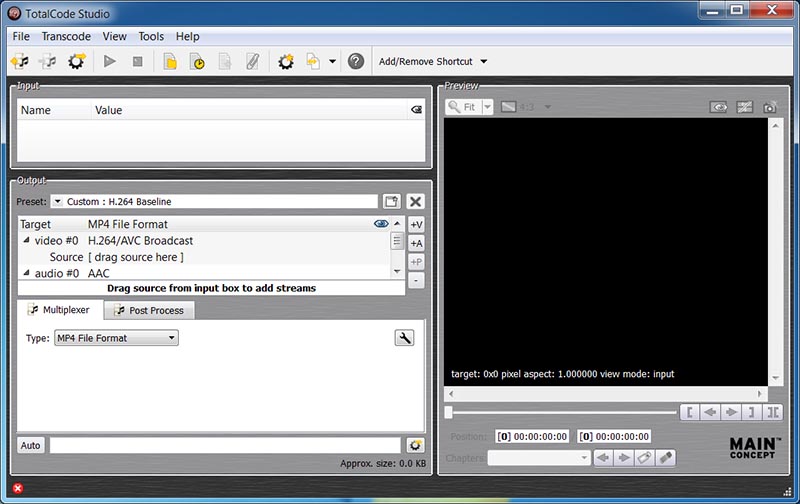Click the add chapter tag icon
800x504 pixels.
click(x=645, y=458)
